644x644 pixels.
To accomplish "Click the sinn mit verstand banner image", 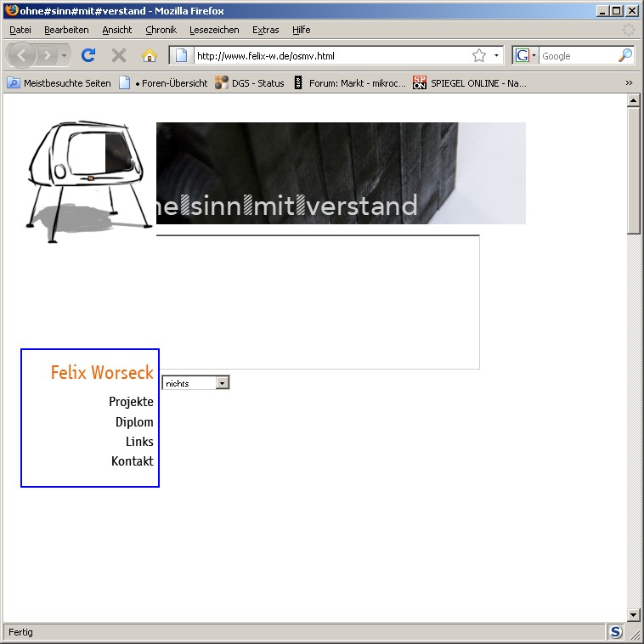I will pyautogui.click(x=341, y=173).
